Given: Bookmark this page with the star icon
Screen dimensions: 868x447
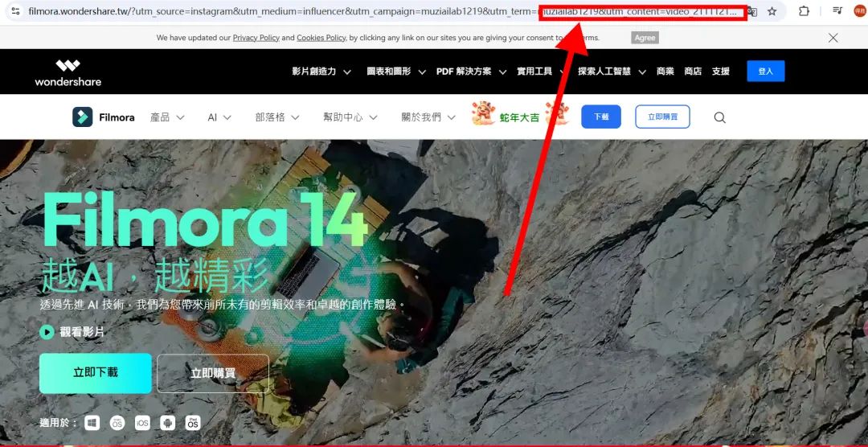Looking at the screenshot, I should (772, 11).
